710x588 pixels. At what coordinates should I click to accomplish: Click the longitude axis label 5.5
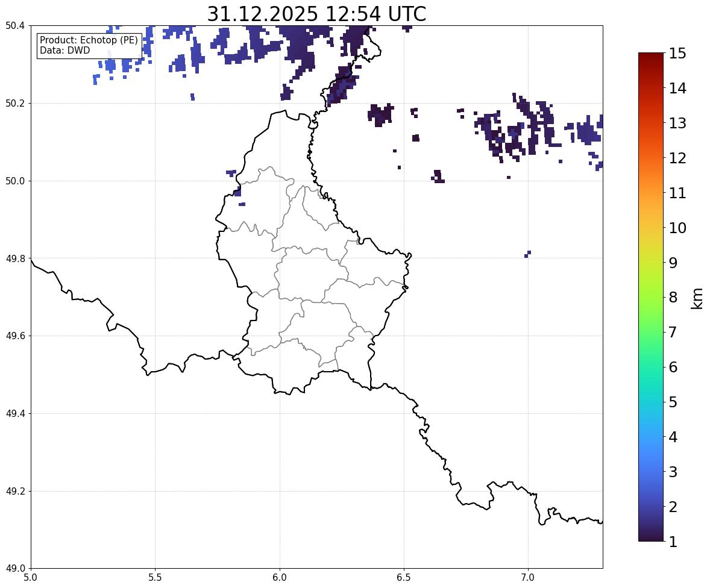(x=155, y=578)
